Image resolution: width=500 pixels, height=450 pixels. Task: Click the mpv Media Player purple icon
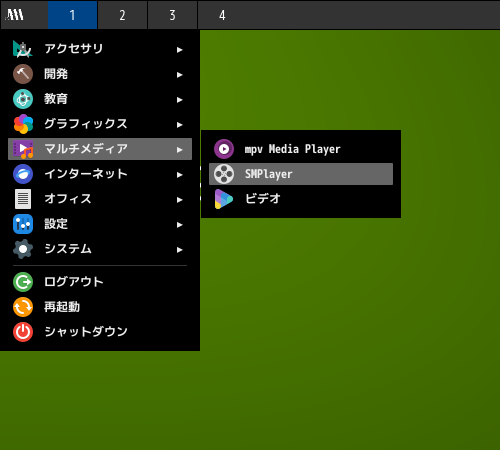tap(224, 149)
